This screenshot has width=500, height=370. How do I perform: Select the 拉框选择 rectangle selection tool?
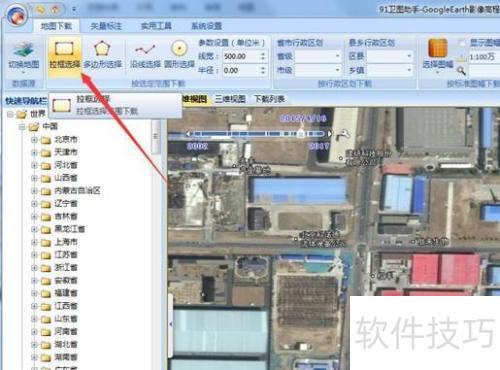click(x=65, y=55)
